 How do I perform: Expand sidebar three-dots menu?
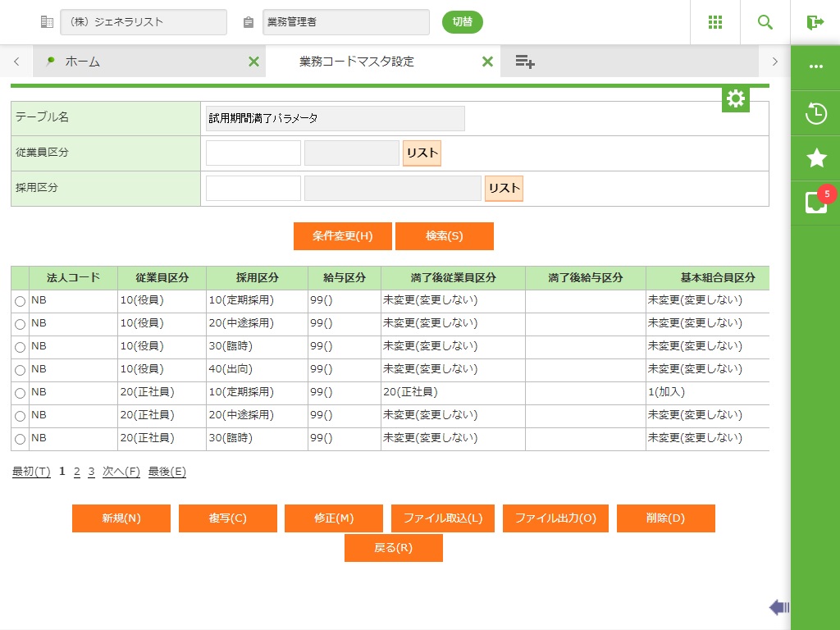pyautogui.click(x=815, y=66)
